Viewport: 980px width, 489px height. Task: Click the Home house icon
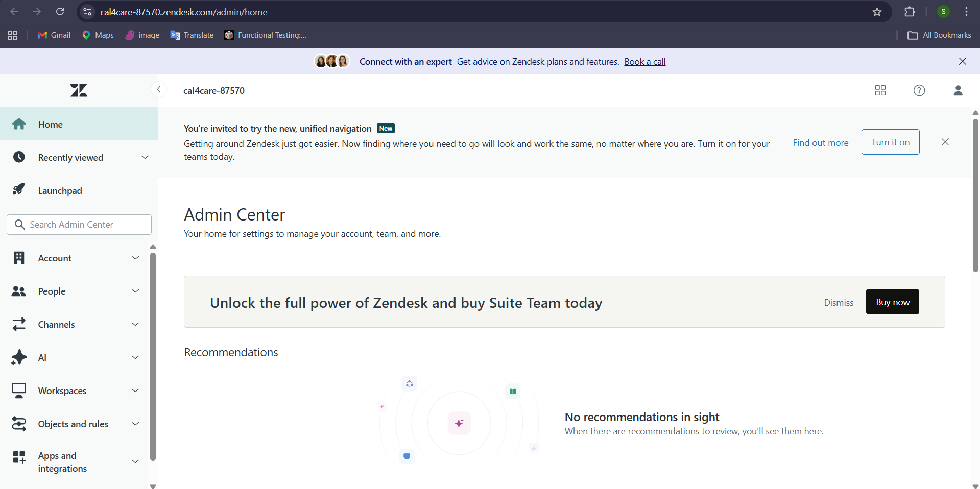[x=19, y=124]
